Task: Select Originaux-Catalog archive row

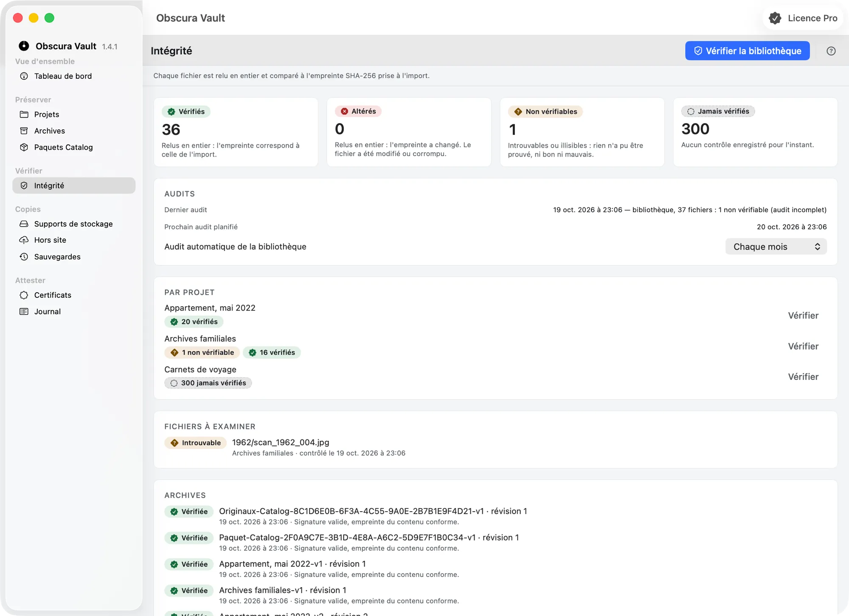Action: pyautogui.click(x=495, y=516)
